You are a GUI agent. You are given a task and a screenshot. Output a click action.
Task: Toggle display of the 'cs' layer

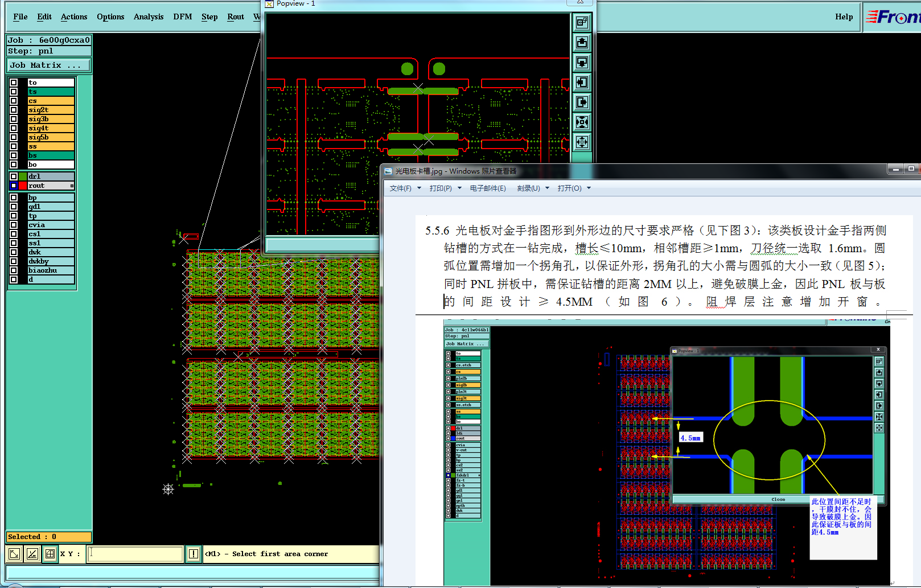(14, 101)
